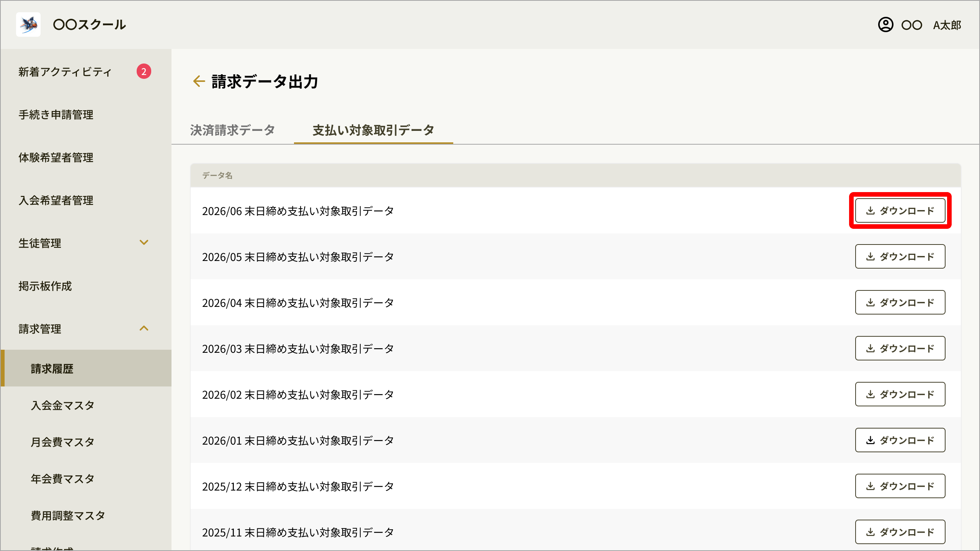Select the 支払い対象取引データ tab

(x=373, y=130)
